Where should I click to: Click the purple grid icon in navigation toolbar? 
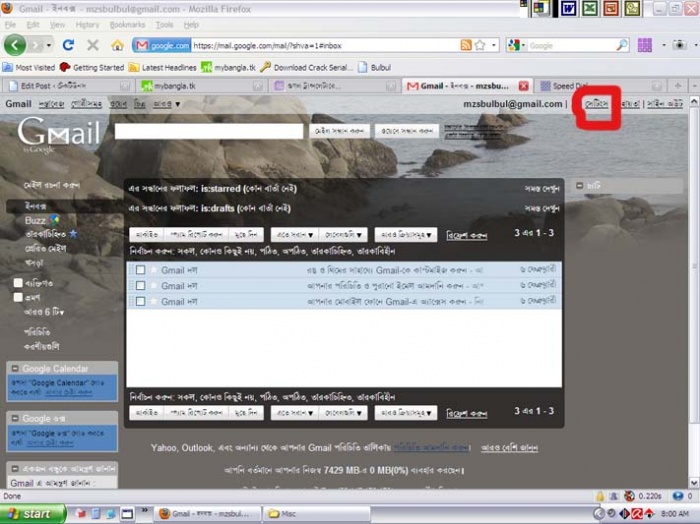pos(645,45)
